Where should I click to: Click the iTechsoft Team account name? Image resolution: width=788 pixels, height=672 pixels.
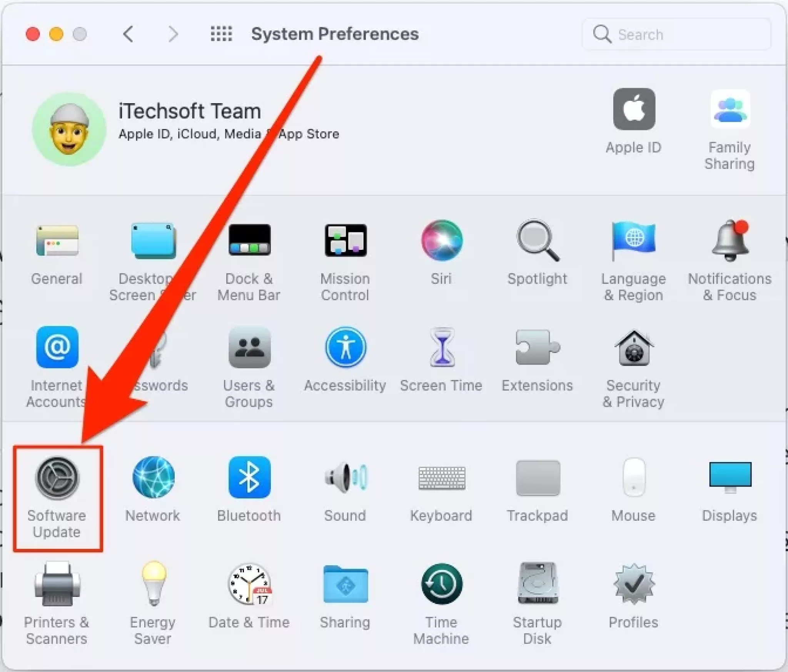190,111
